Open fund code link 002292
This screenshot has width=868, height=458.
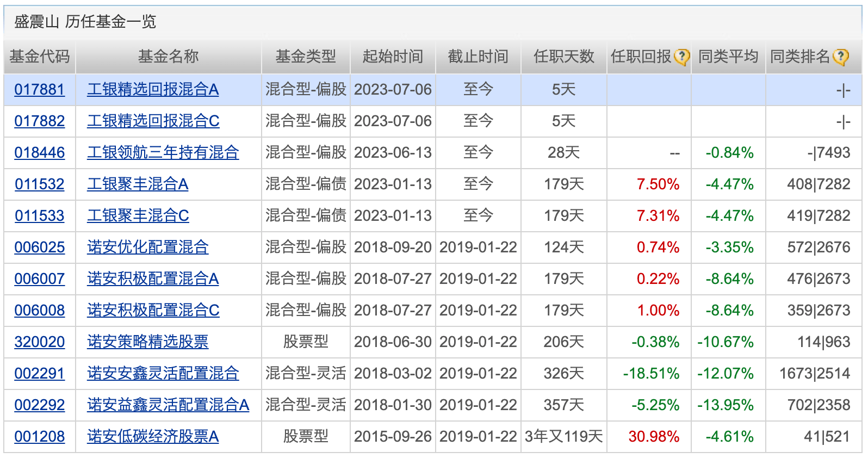coord(40,405)
